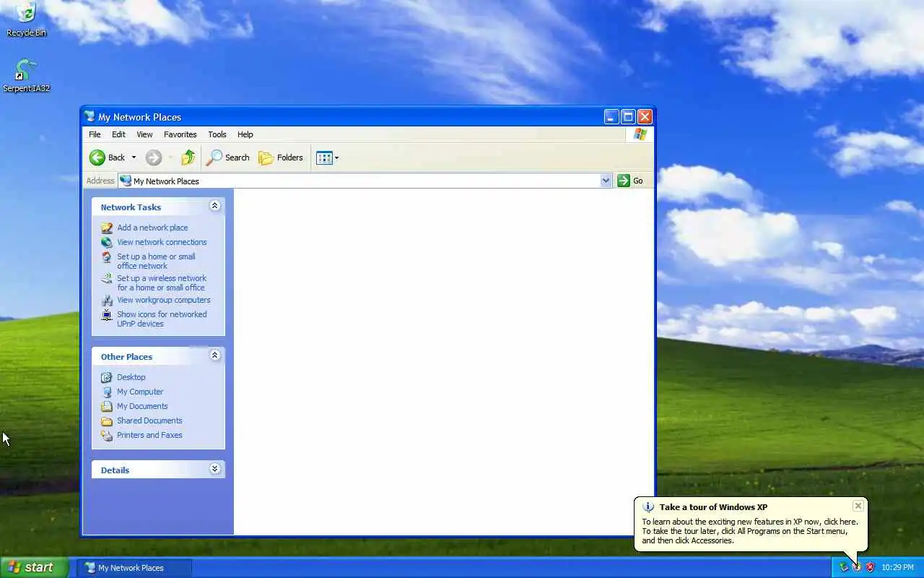Image resolution: width=924 pixels, height=578 pixels.
Task: Go up one folder level
Action: pyautogui.click(x=188, y=158)
